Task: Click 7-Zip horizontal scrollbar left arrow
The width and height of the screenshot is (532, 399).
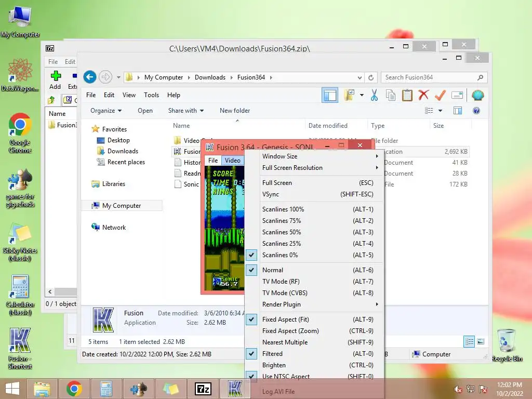Action: [50, 292]
